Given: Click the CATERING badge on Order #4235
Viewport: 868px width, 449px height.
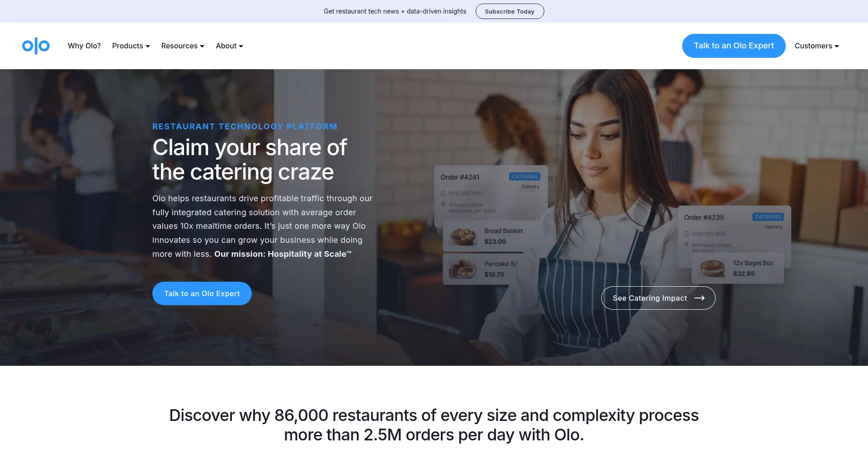Looking at the screenshot, I should point(768,217).
